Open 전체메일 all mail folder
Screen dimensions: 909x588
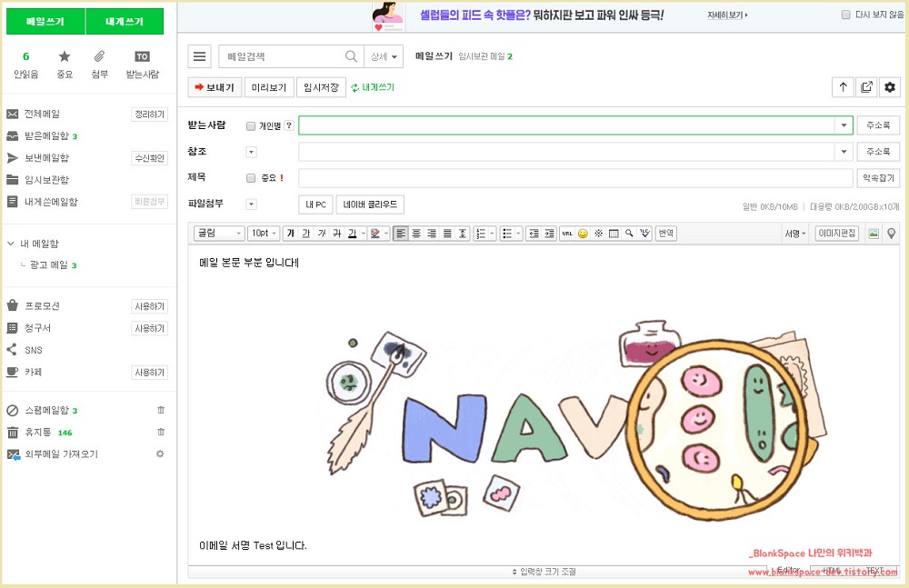tap(42, 115)
